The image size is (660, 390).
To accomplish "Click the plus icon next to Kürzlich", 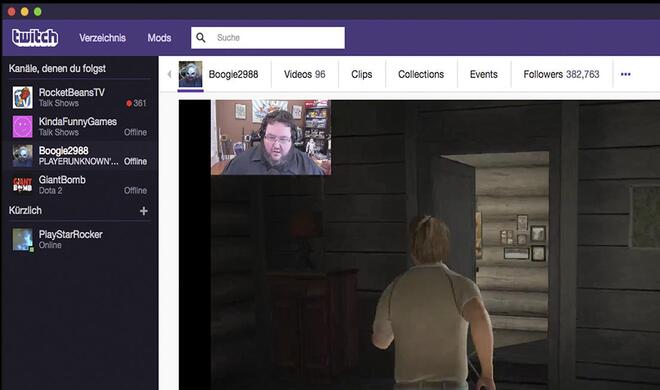I will [144, 211].
